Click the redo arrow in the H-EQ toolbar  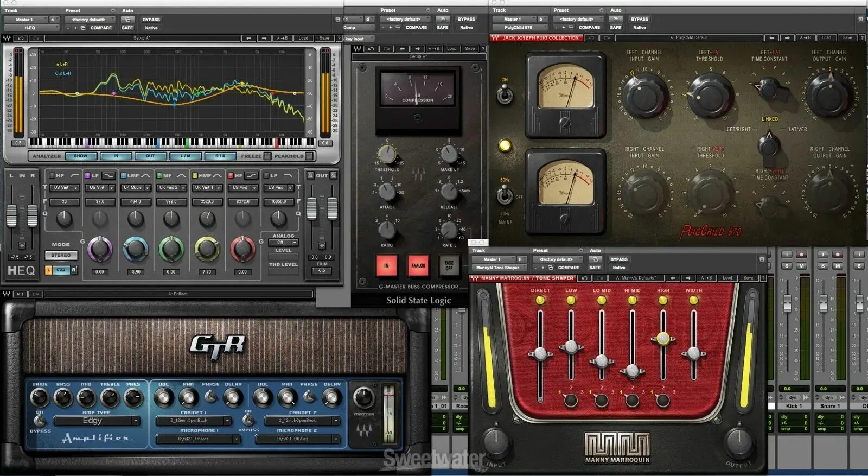pos(36,38)
